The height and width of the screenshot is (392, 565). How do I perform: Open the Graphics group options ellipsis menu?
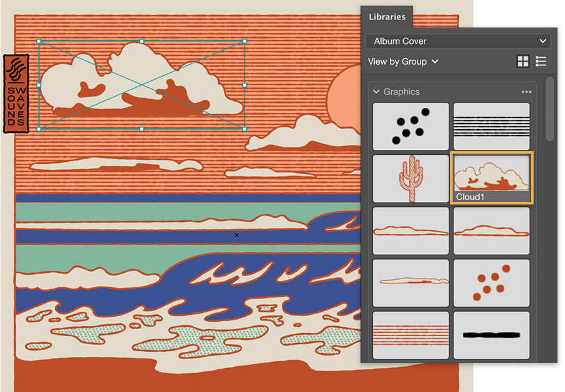527,92
